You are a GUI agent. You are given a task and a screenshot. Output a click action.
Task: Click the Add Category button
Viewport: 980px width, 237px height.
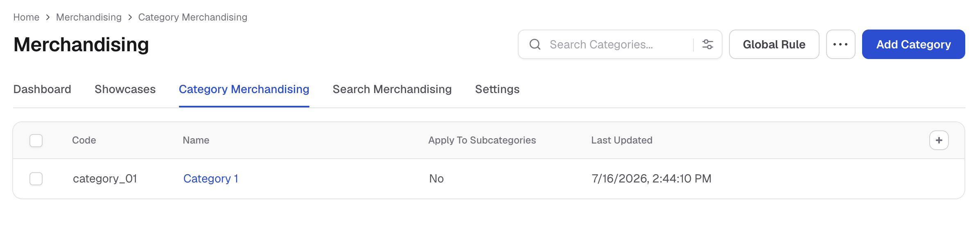pos(913,44)
